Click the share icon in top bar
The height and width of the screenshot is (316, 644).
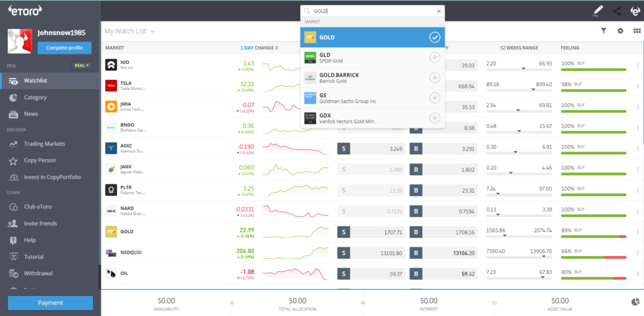pos(616,11)
